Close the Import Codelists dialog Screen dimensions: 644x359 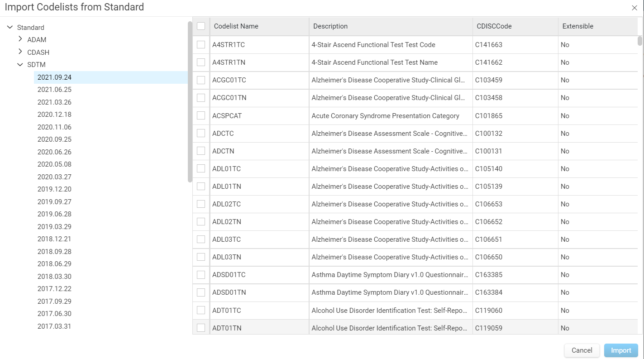tap(634, 8)
